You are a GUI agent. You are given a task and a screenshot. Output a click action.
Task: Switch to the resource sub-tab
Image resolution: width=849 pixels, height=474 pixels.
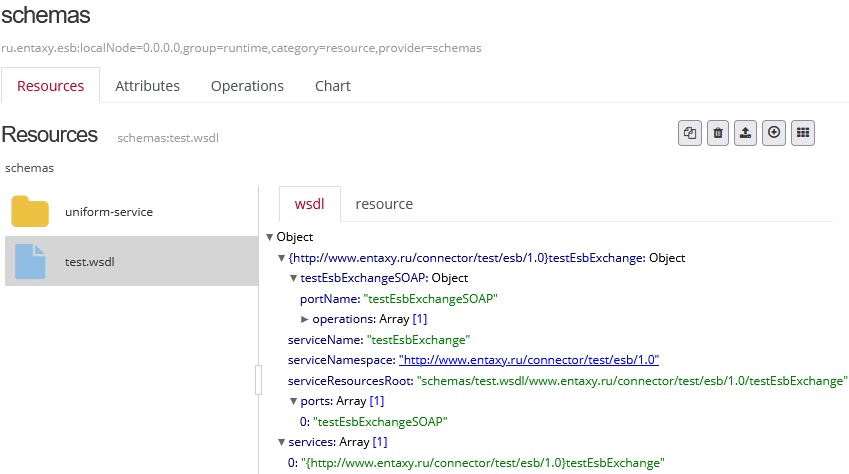pyautogui.click(x=384, y=204)
